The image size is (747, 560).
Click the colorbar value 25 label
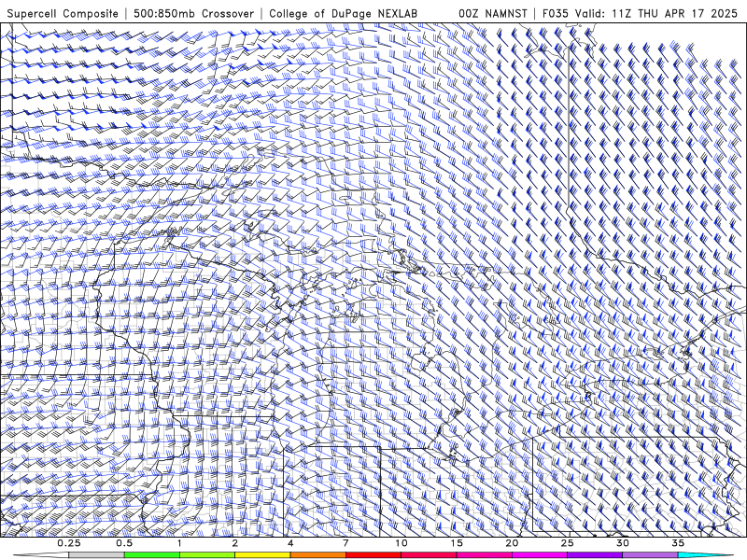(x=567, y=543)
